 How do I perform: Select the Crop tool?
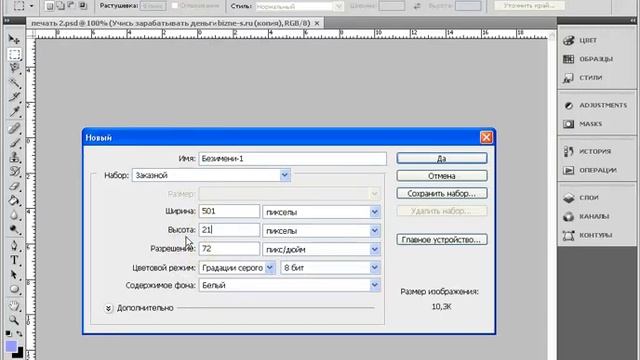(14, 97)
